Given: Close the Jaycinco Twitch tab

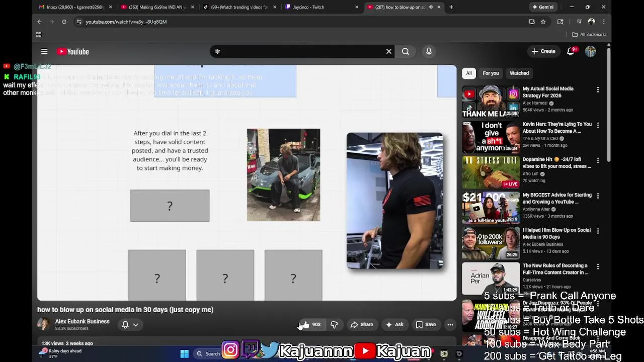Looking at the screenshot, I should (357, 7).
